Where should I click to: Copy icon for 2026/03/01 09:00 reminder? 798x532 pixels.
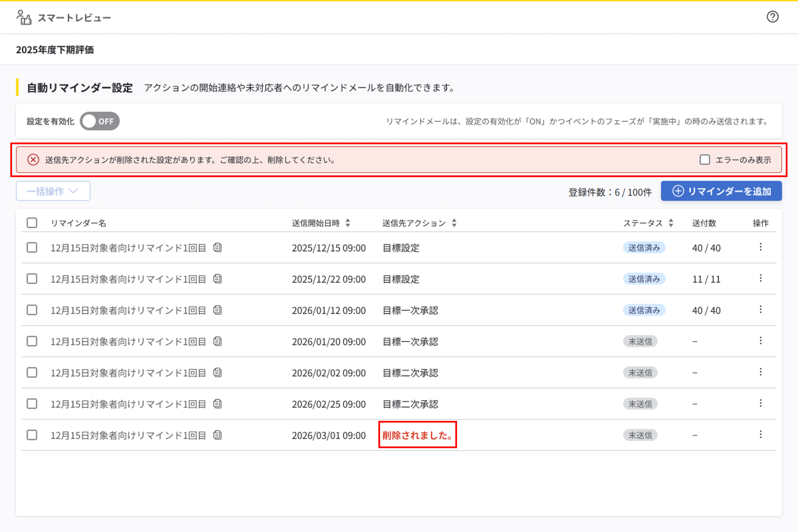(x=218, y=435)
